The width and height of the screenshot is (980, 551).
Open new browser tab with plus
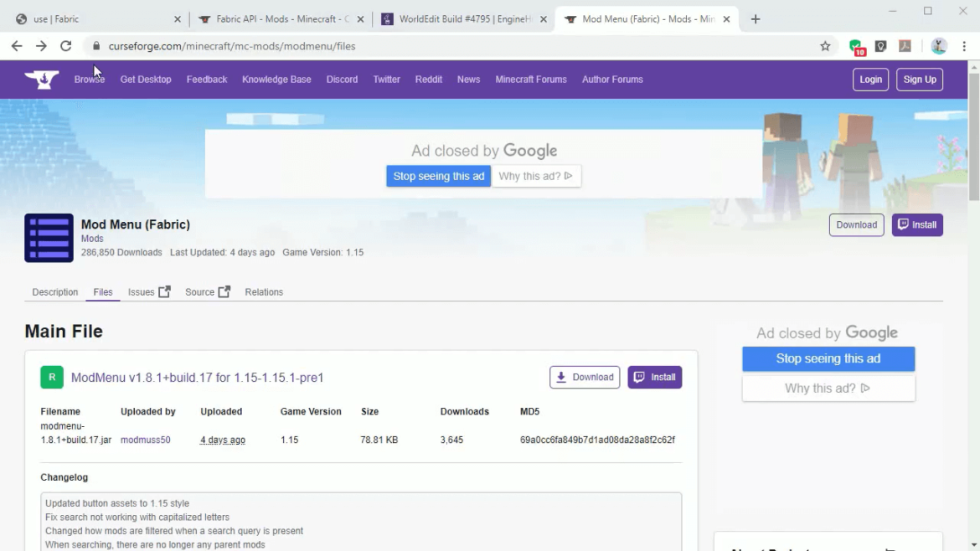(756, 19)
